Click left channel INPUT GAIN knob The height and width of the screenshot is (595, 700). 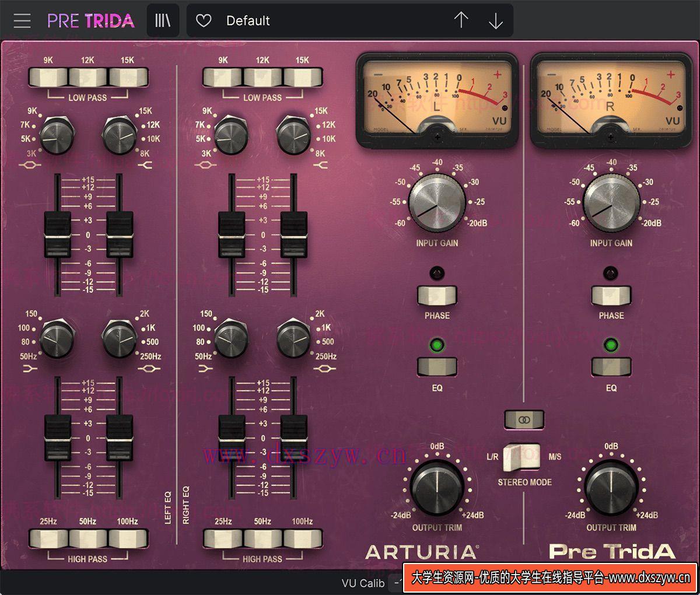coord(436,202)
